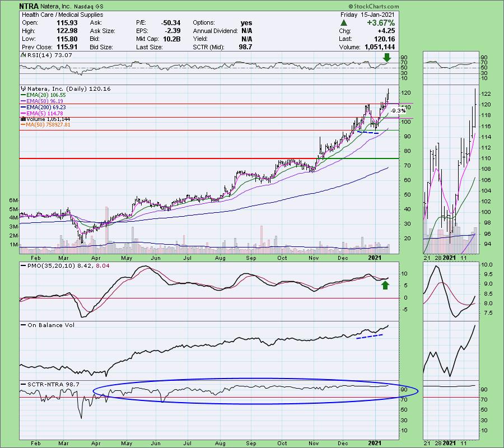Click the Prev Close value 115.91
This screenshot has width=504, height=448.
pyautogui.click(x=67, y=47)
